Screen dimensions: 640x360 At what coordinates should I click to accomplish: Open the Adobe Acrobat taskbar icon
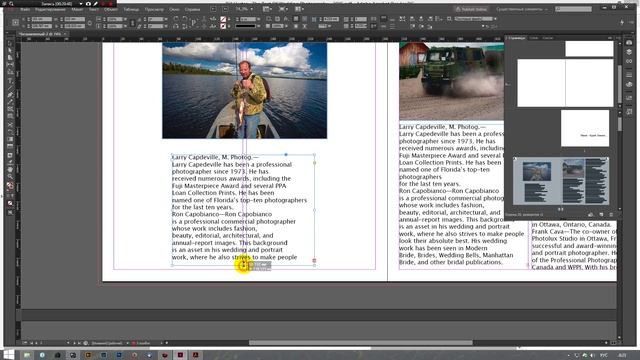point(196,355)
